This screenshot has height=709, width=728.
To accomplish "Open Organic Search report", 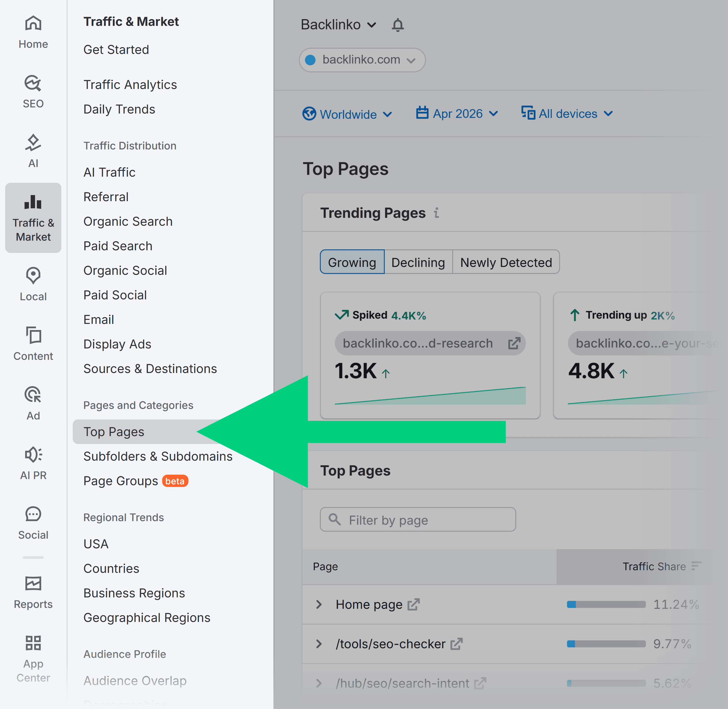I will [x=128, y=221].
